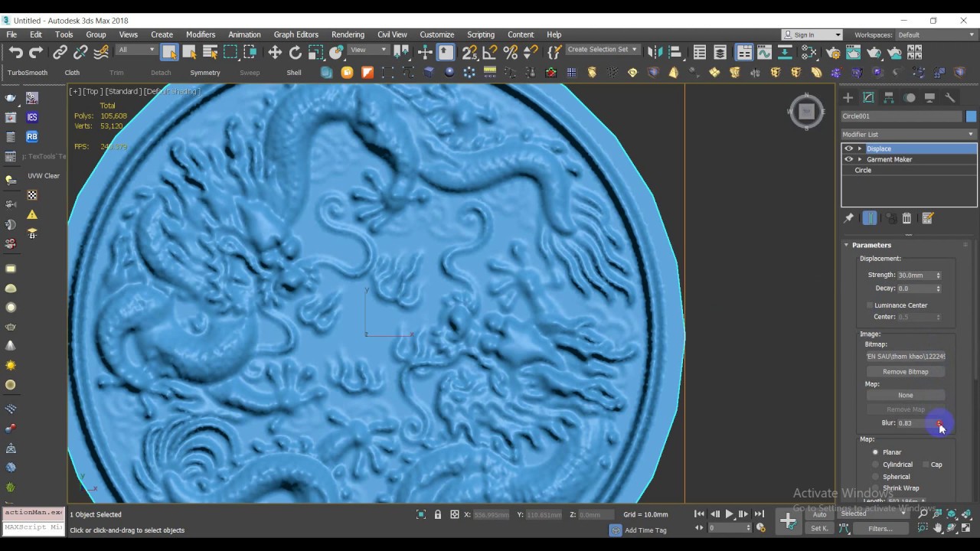
Task: Toggle the Percent Snap icon
Action: (511, 53)
